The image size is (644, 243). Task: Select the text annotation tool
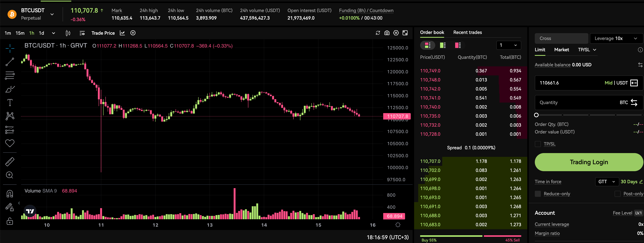pos(10,103)
